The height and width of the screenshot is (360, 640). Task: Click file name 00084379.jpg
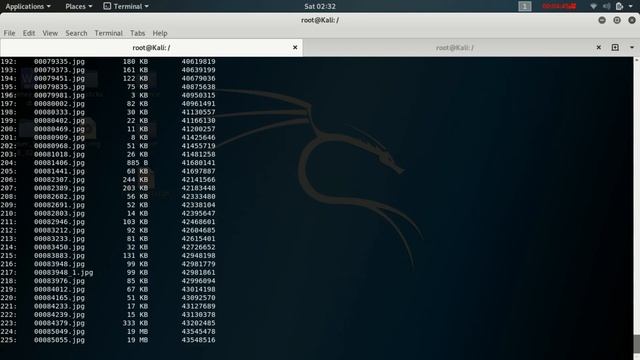pos(59,323)
